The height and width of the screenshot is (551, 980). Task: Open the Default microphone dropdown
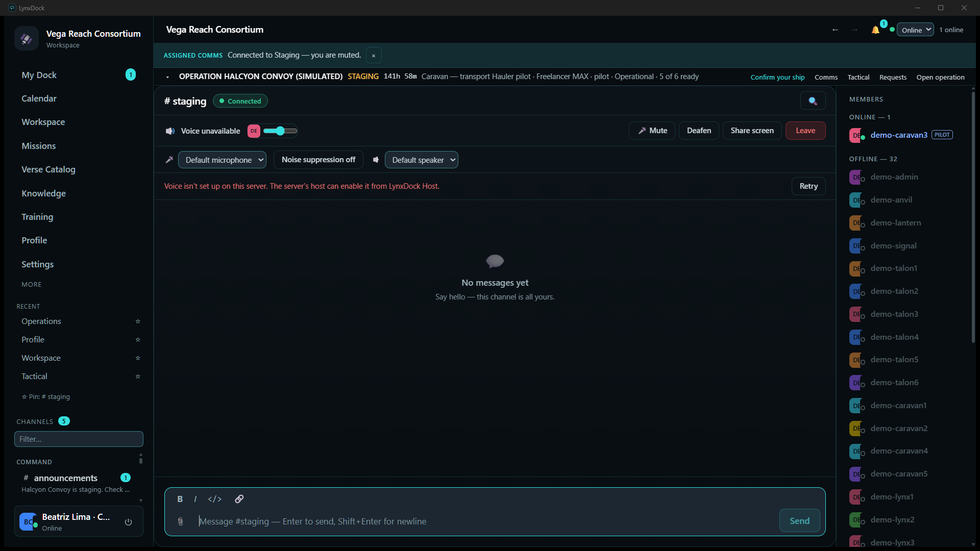pos(222,160)
